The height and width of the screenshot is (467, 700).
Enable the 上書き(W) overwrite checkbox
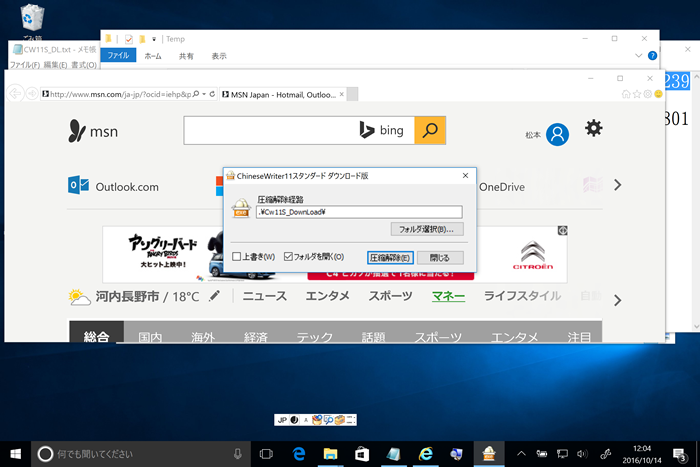pyautogui.click(x=237, y=256)
